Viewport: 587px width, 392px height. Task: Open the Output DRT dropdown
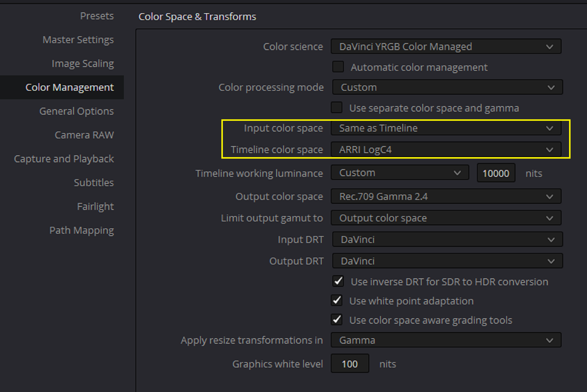[x=447, y=261]
